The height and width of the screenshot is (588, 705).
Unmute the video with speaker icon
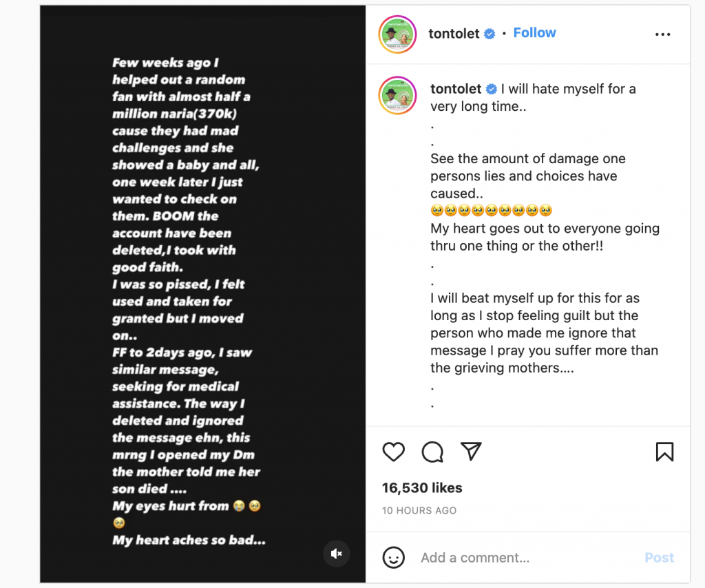[x=337, y=554]
